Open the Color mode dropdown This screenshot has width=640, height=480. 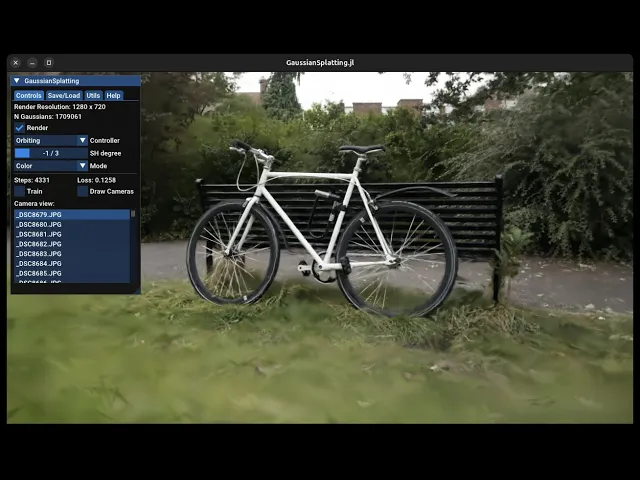(x=51, y=166)
